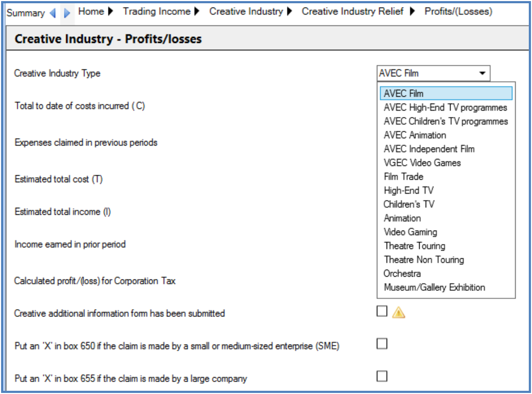Click the Estimated total cost (T) label
532x394 pixels.
tap(59, 179)
